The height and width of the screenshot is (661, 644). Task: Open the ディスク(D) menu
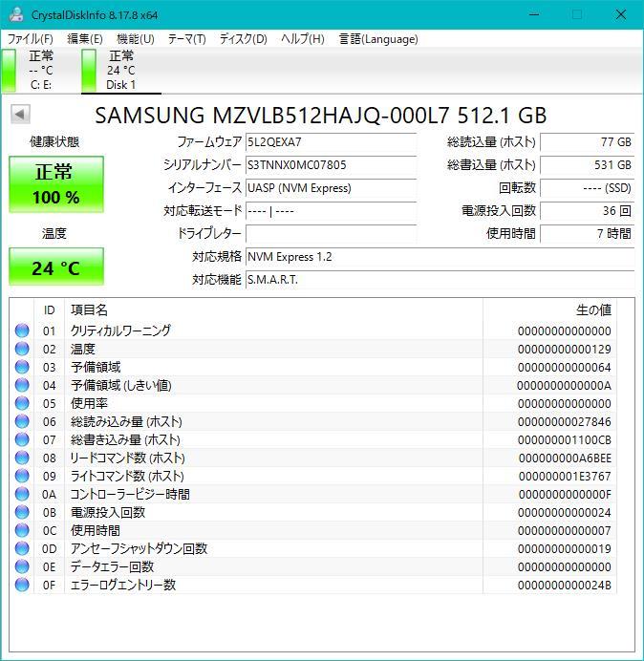(x=244, y=39)
